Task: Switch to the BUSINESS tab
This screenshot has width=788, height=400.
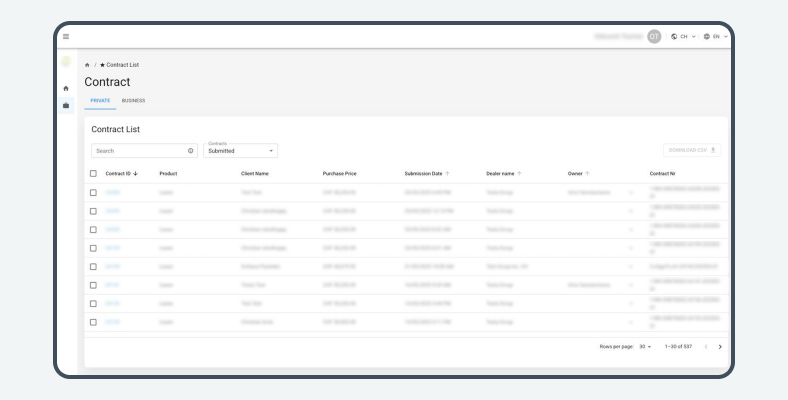Action: (x=133, y=101)
